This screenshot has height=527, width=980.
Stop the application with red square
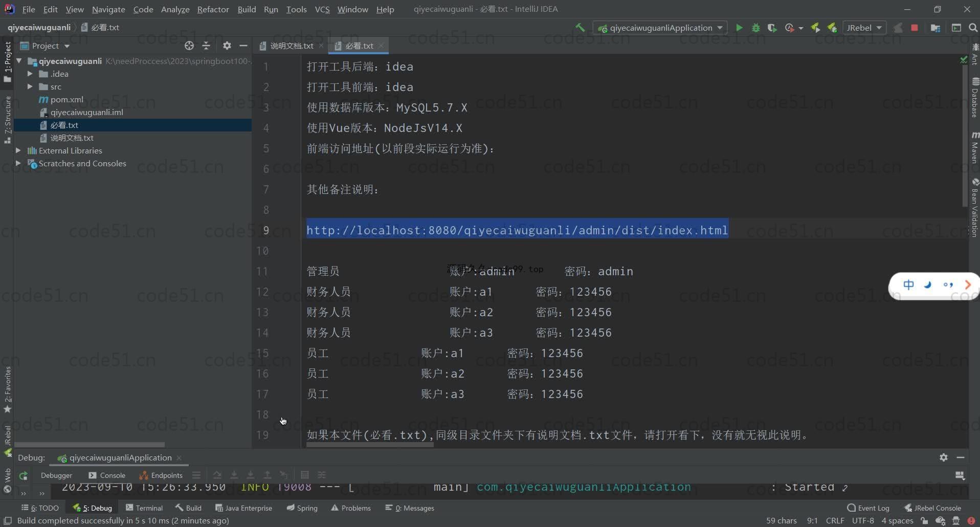(915, 28)
